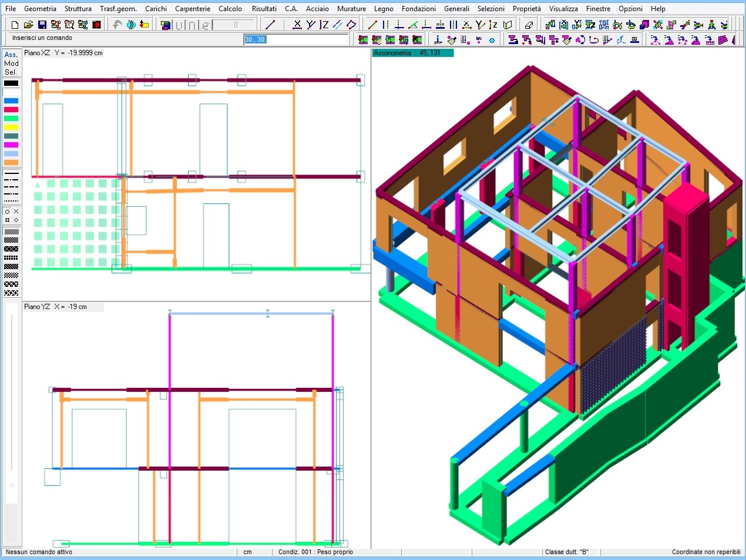Open the Murature menu
This screenshot has height=560, width=746.
click(351, 9)
